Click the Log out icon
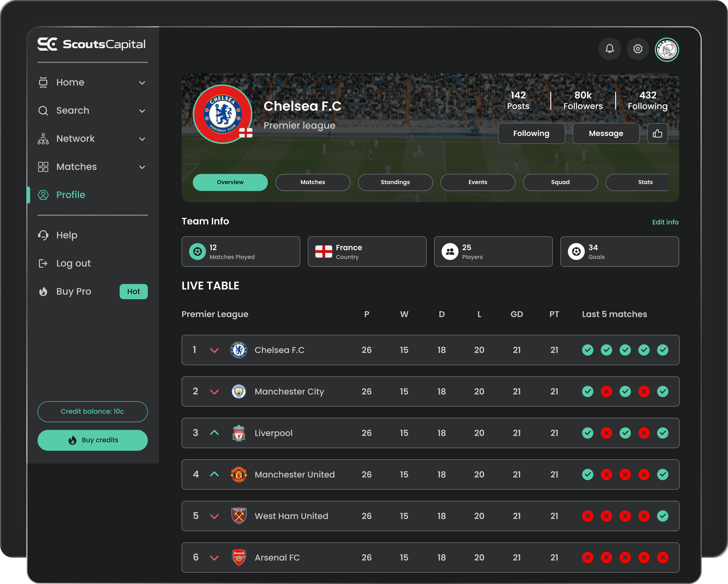The image size is (728, 584). click(43, 263)
